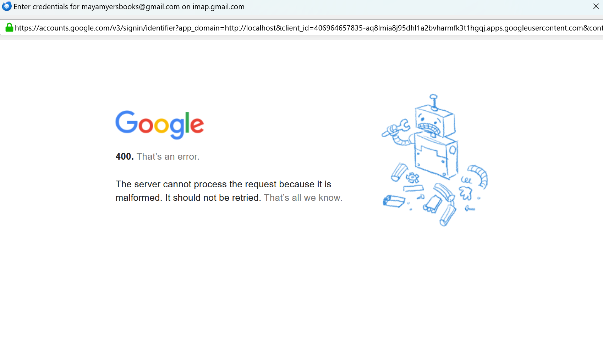
Task: Click the Google logo
Action: point(159,125)
